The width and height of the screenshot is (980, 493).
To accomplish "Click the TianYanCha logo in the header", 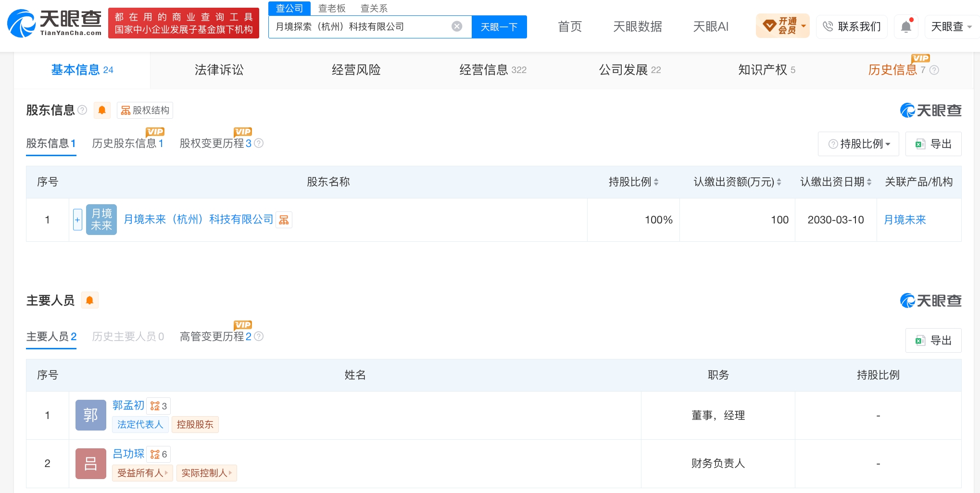I will point(54,23).
